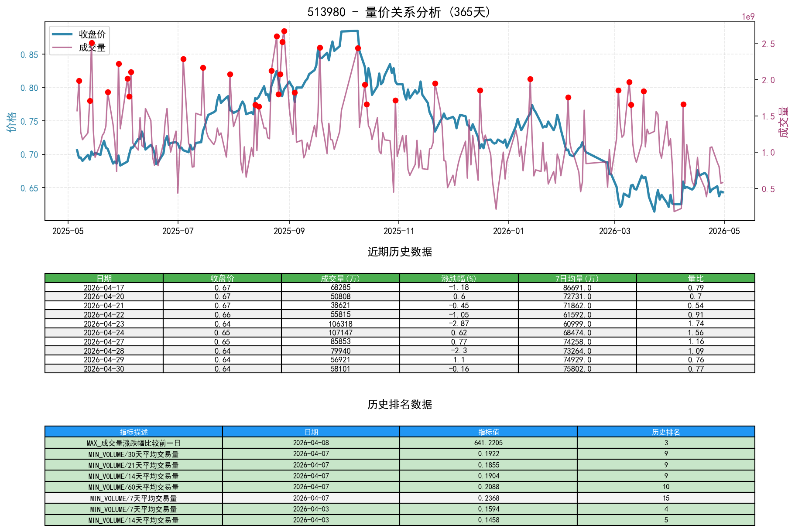Click 'MIN_VOLUME/60天平均交易量' indicator cell
Image resolution: width=795 pixels, height=532 pixels.
(x=134, y=487)
